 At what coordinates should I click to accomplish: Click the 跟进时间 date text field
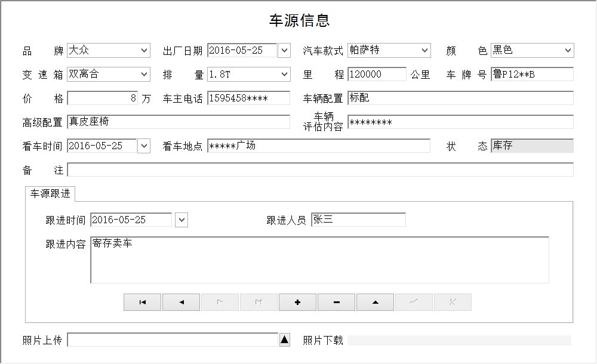(x=131, y=220)
